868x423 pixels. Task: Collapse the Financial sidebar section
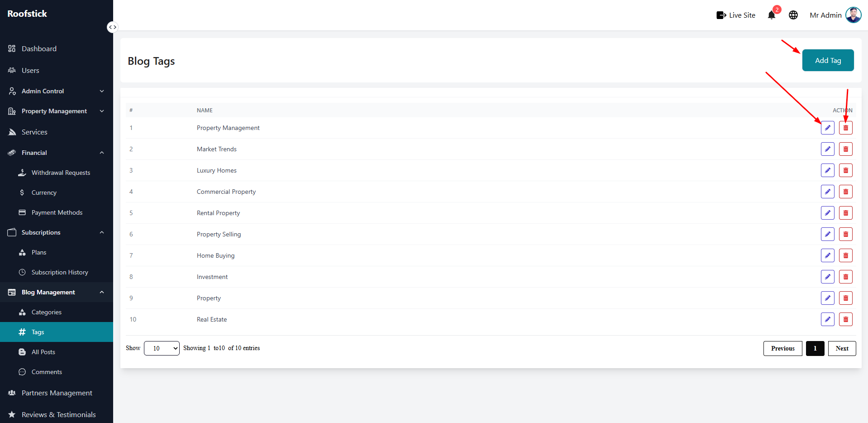coord(57,153)
